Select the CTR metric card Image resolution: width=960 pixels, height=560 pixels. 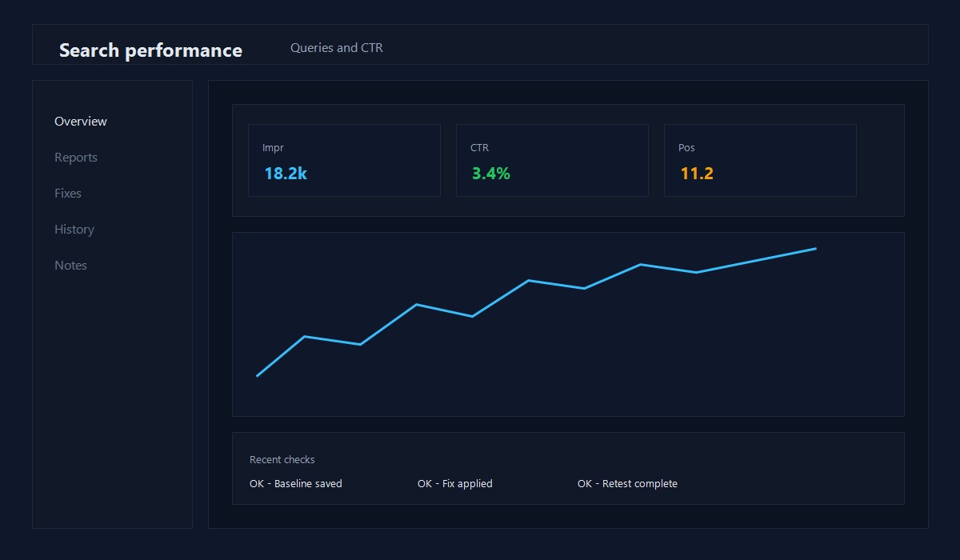point(552,160)
